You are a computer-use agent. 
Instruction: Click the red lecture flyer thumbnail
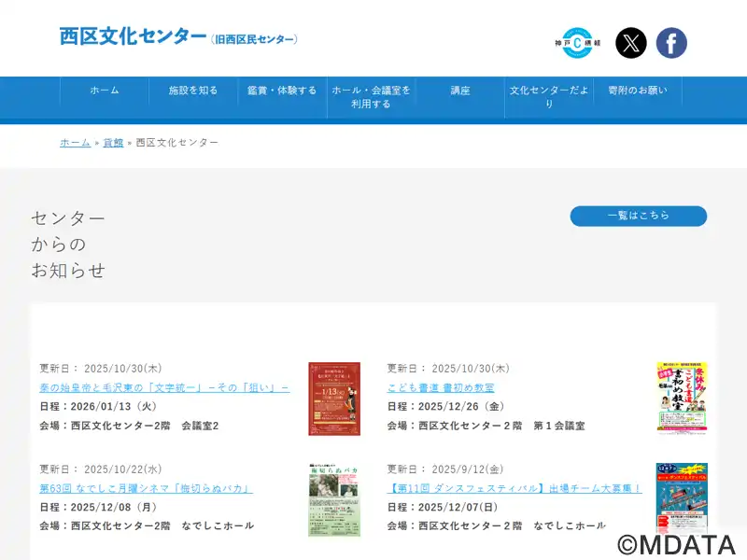(x=334, y=399)
